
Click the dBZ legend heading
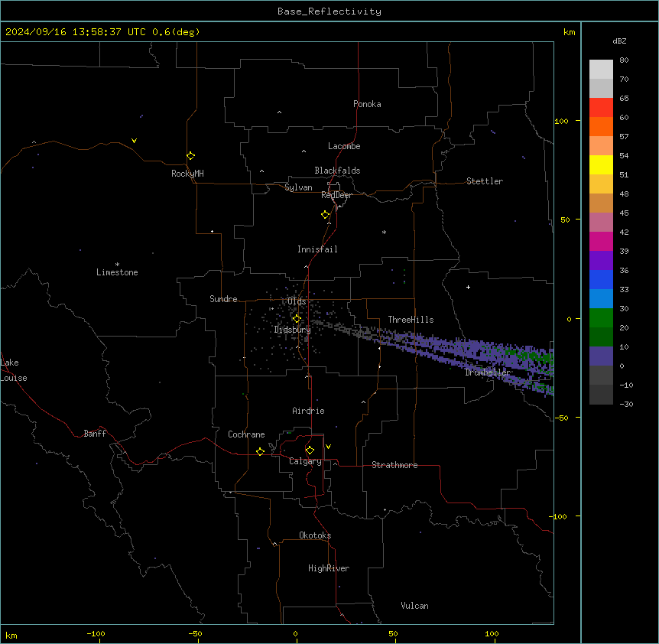[619, 41]
